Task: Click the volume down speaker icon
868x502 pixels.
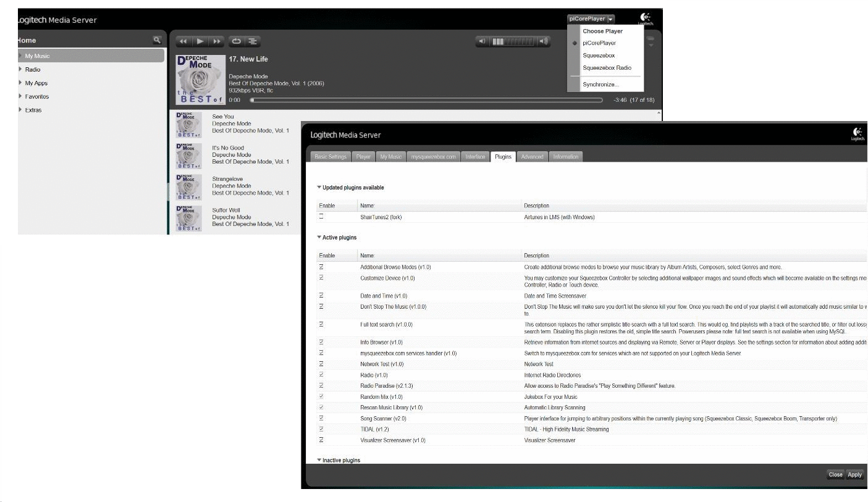Action: tap(482, 41)
